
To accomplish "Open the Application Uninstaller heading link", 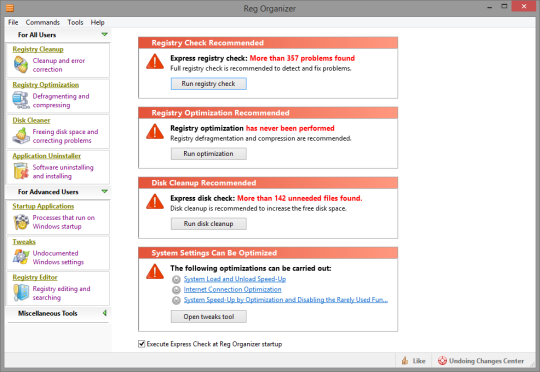I will coord(47,156).
